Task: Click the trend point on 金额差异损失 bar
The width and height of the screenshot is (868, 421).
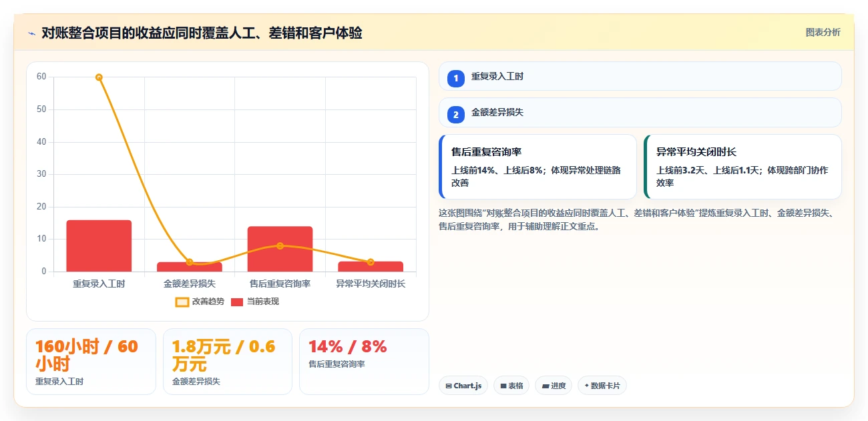Action: pos(190,262)
